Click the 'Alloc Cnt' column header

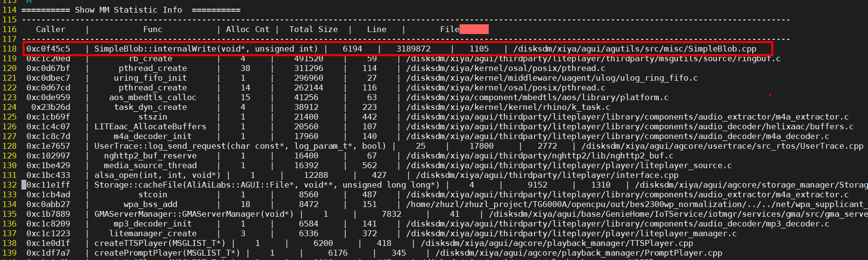(248, 29)
